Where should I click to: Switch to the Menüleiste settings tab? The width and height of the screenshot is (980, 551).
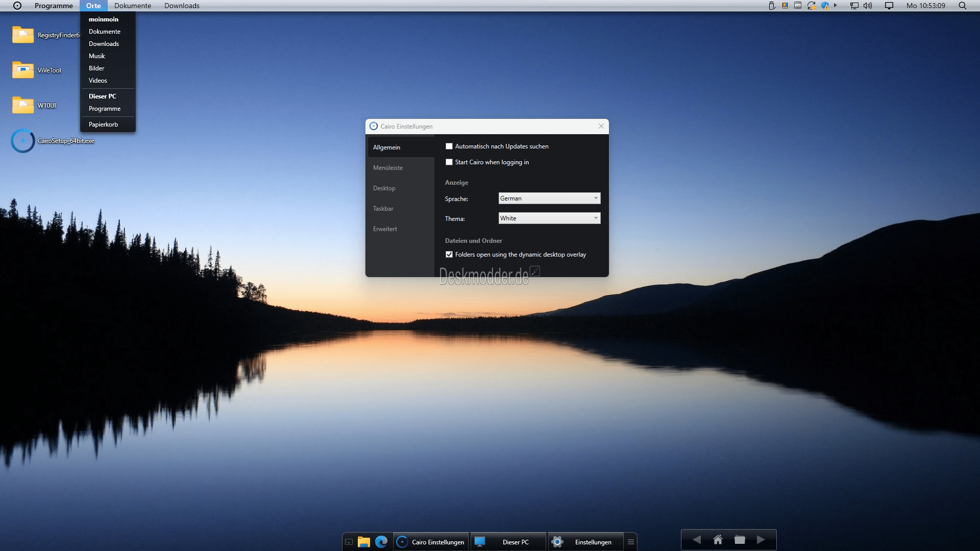coord(388,168)
